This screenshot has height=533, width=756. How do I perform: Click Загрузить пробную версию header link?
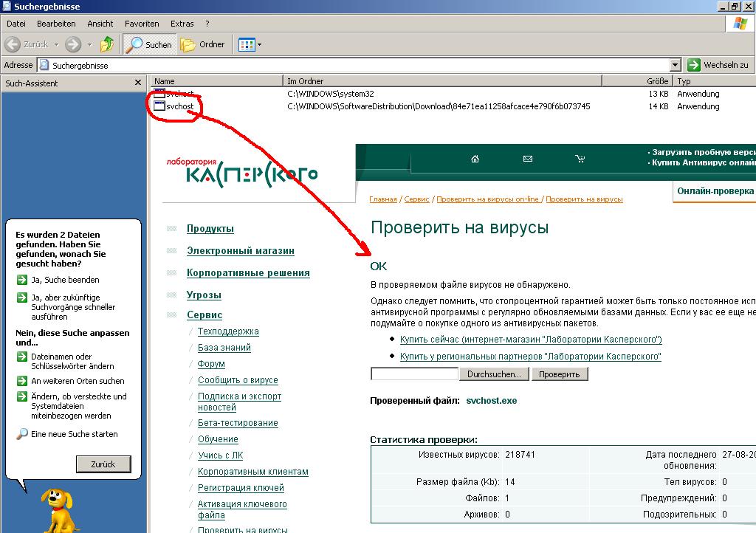704,152
